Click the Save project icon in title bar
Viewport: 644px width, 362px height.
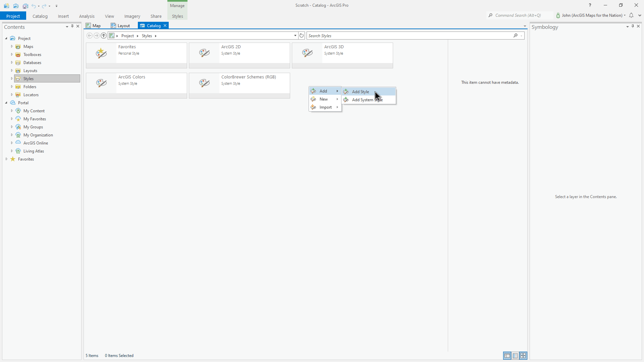point(25,6)
